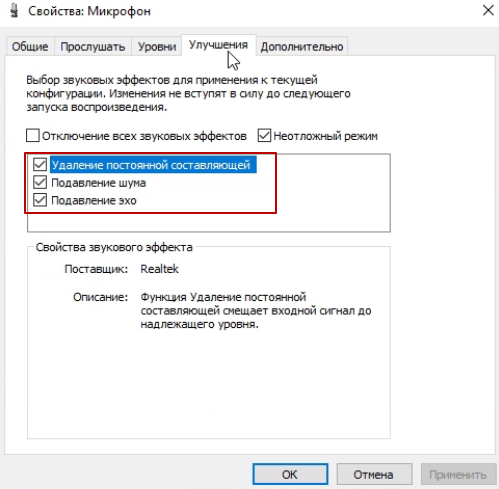499x489 pixels.
Task: Click the Отмена button
Action: click(x=373, y=474)
